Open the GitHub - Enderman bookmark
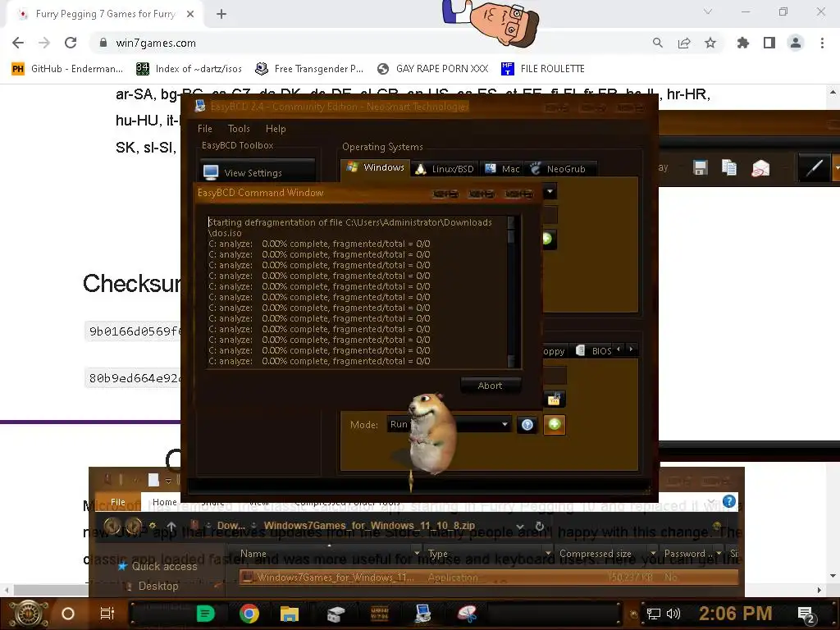The width and height of the screenshot is (840, 630). (68, 69)
